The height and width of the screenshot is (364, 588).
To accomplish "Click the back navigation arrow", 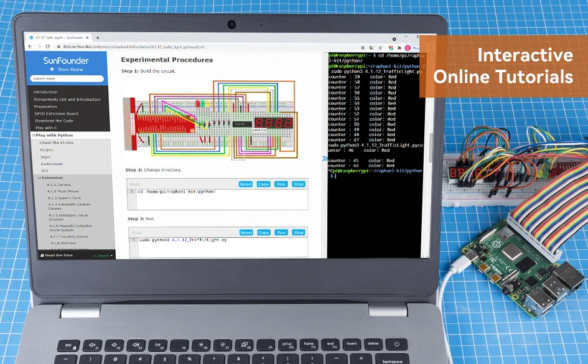I will (x=30, y=47).
